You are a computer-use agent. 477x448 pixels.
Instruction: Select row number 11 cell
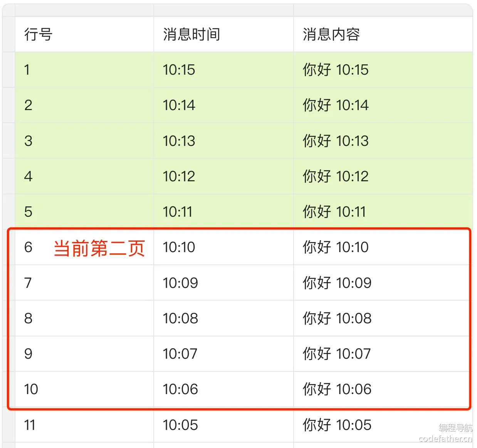pyautogui.click(x=84, y=425)
